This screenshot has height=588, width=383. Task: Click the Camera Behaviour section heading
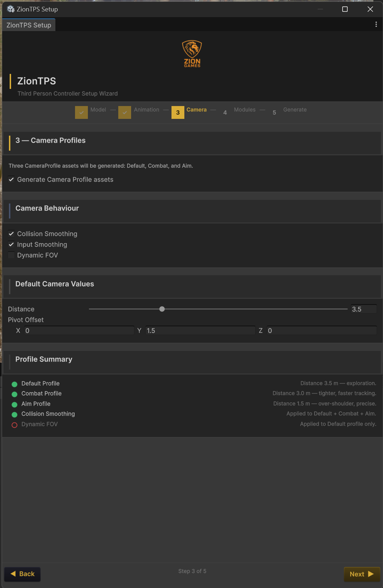tap(47, 208)
